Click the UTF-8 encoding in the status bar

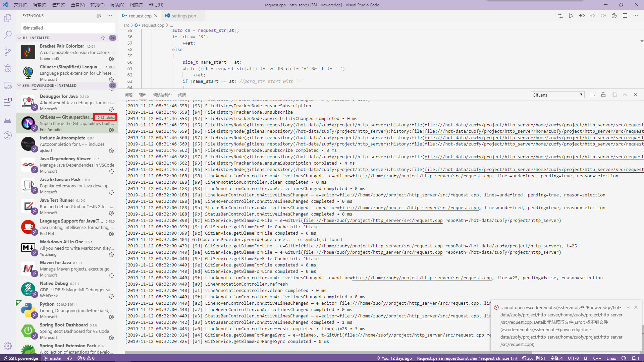[x=573, y=358]
